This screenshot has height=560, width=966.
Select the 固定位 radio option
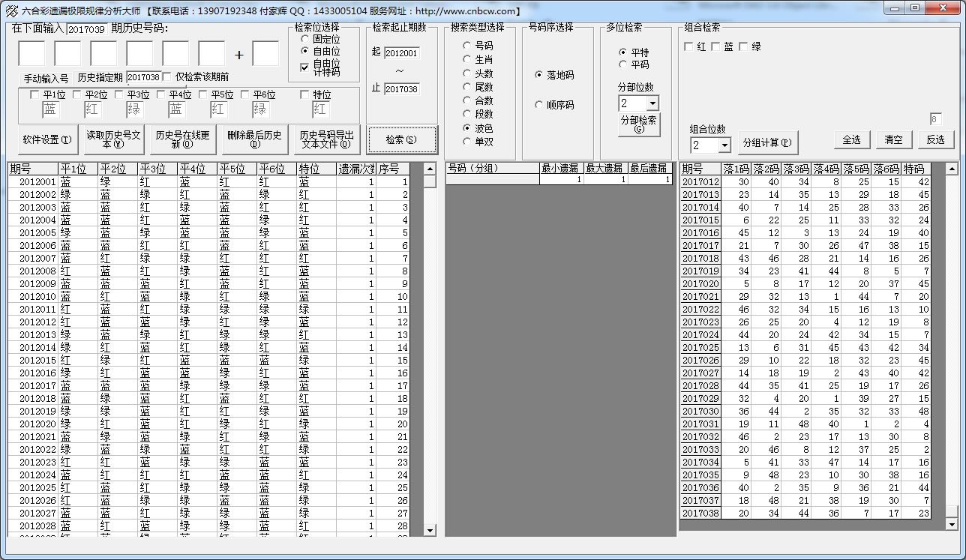(305, 38)
